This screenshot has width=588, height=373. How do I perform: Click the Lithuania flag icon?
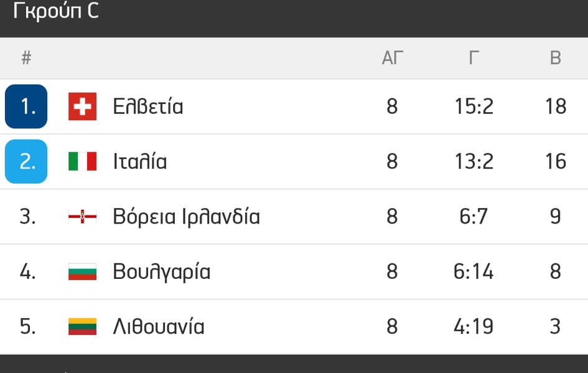pos(82,326)
